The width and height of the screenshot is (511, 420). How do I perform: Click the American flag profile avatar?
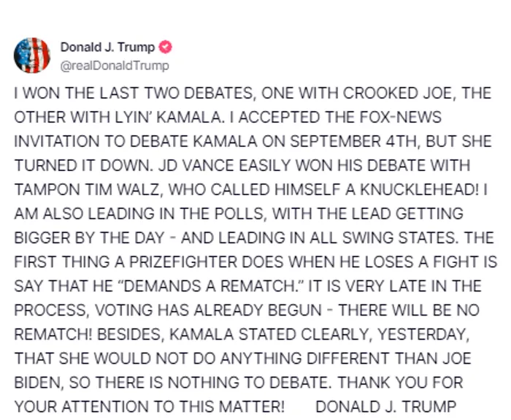click(32, 55)
